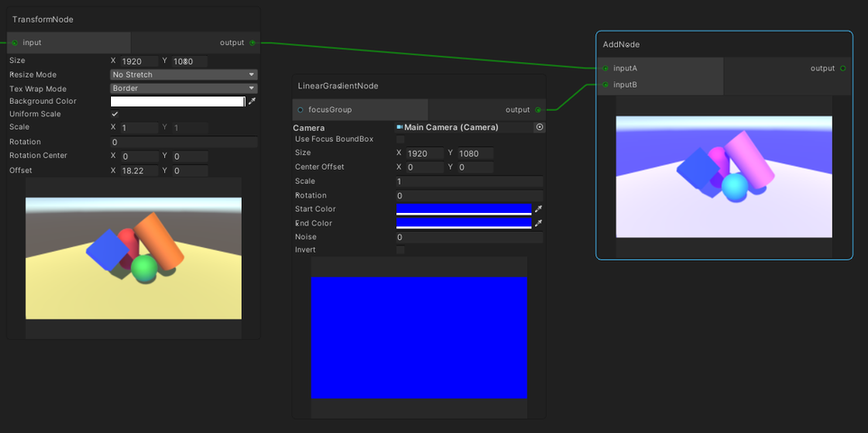
Task: Toggle the Invert checkbox
Action: click(401, 250)
